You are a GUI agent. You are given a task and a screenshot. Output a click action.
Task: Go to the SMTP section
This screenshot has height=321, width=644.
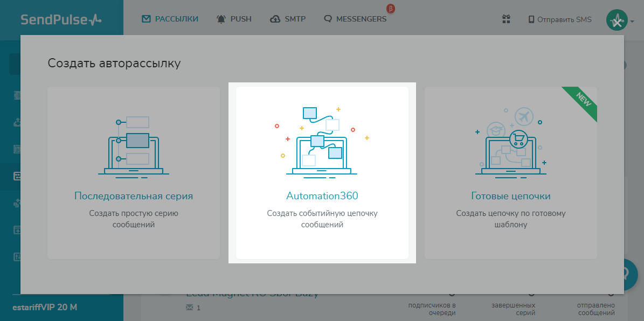coord(288,19)
